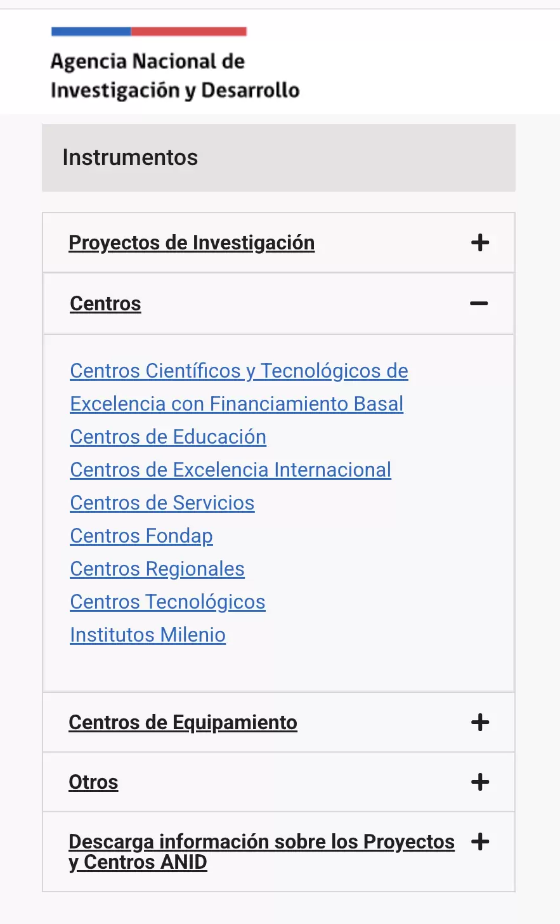Expand Otros section with plus icon

(480, 782)
